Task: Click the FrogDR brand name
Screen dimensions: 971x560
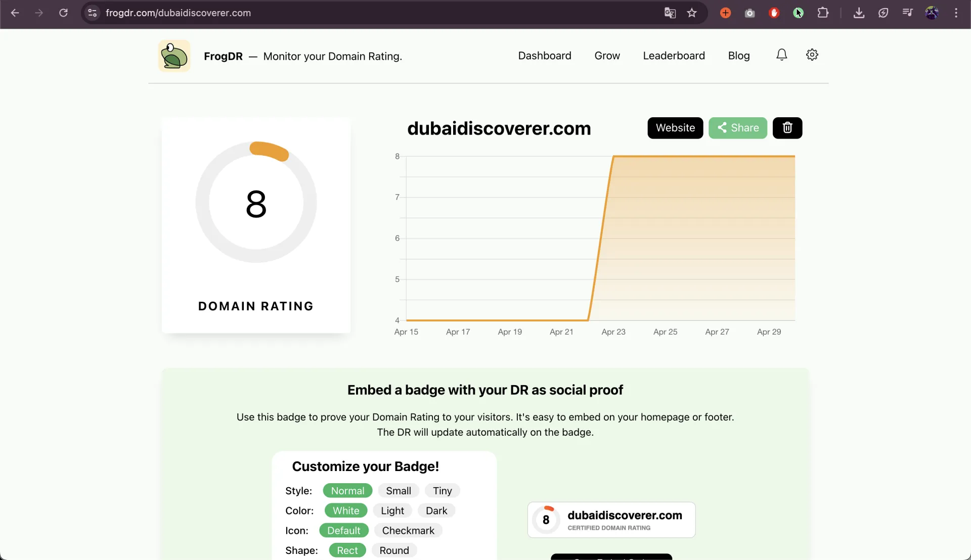Action: (x=223, y=56)
